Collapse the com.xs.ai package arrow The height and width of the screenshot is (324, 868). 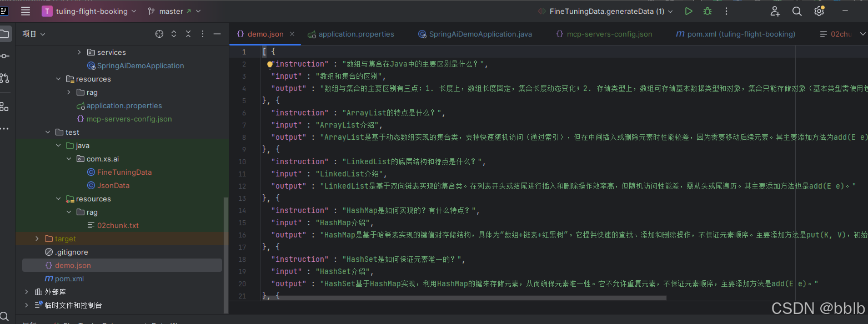(69, 159)
